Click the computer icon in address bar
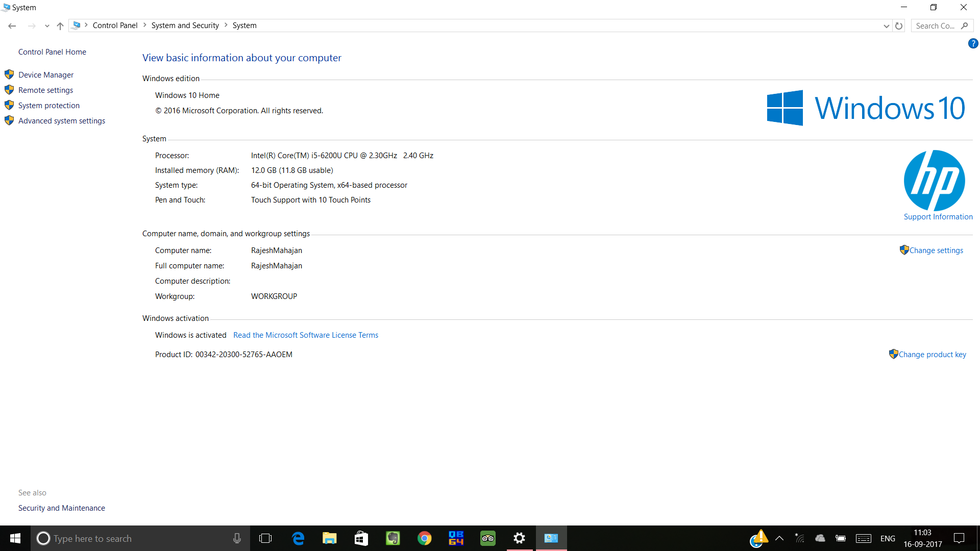This screenshot has height=551, width=980. [77, 25]
